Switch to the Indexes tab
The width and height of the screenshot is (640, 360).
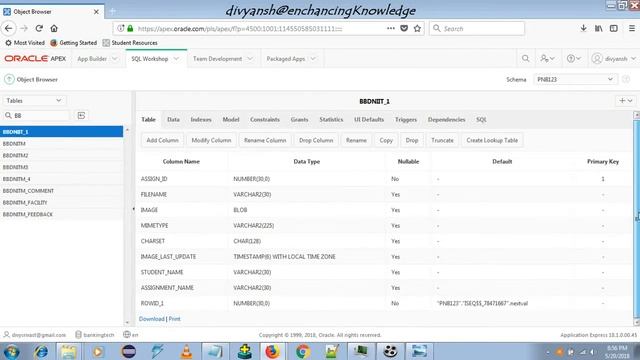[201, 120]
